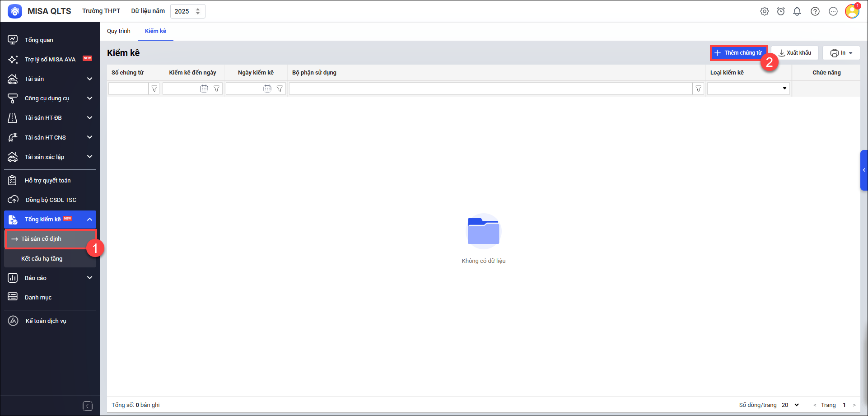Click the Thêm chứng từ button
This screenshot has width=868, height=416.
tap(738, 53)
